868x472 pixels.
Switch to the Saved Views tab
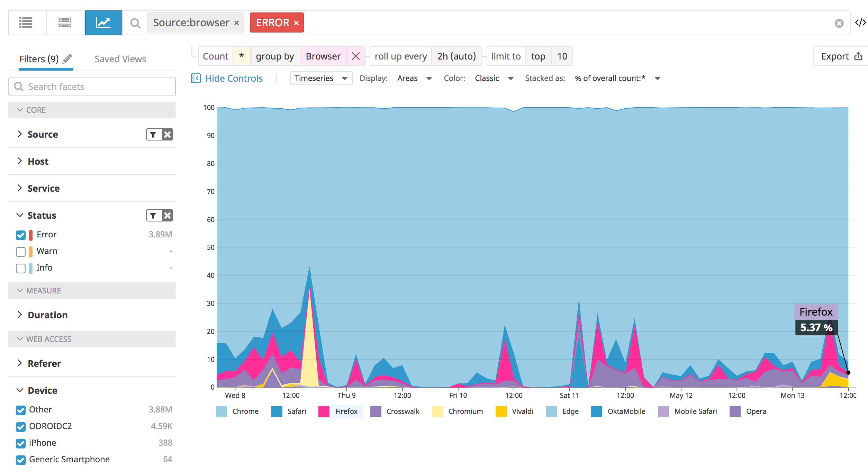click(120, 59)
